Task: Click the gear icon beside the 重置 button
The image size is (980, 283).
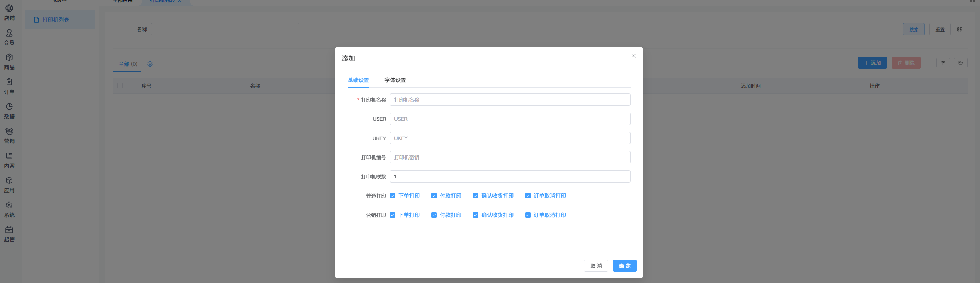Action: point(960,29)
